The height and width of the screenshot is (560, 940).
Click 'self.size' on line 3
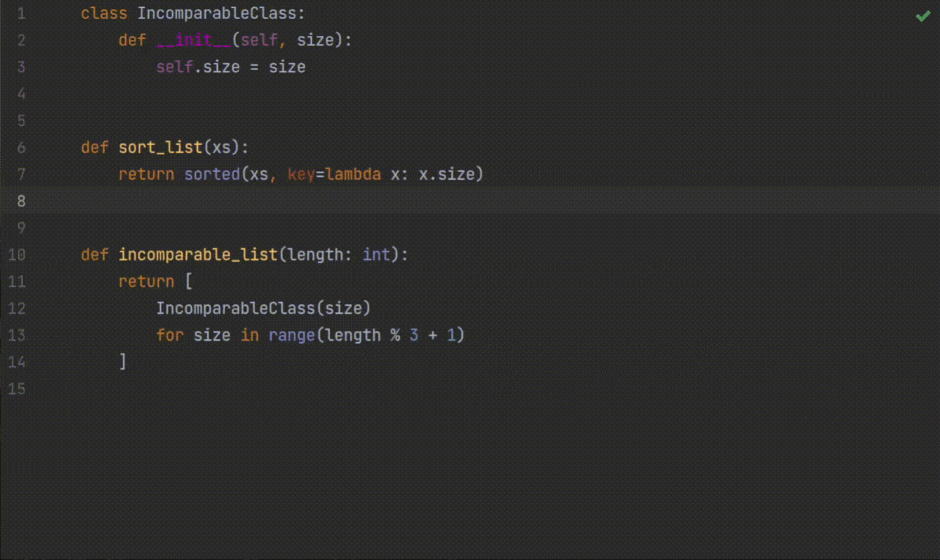click(x=198, y=67)
